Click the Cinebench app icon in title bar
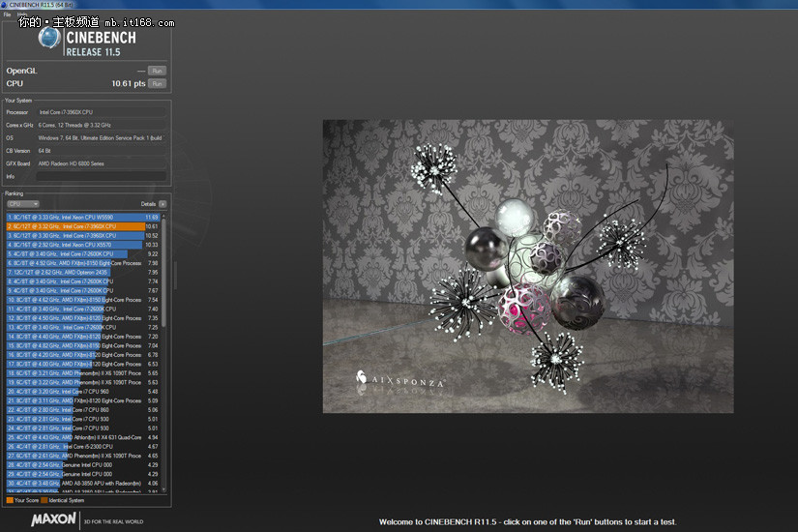798x532 pixels. [4, 5]
